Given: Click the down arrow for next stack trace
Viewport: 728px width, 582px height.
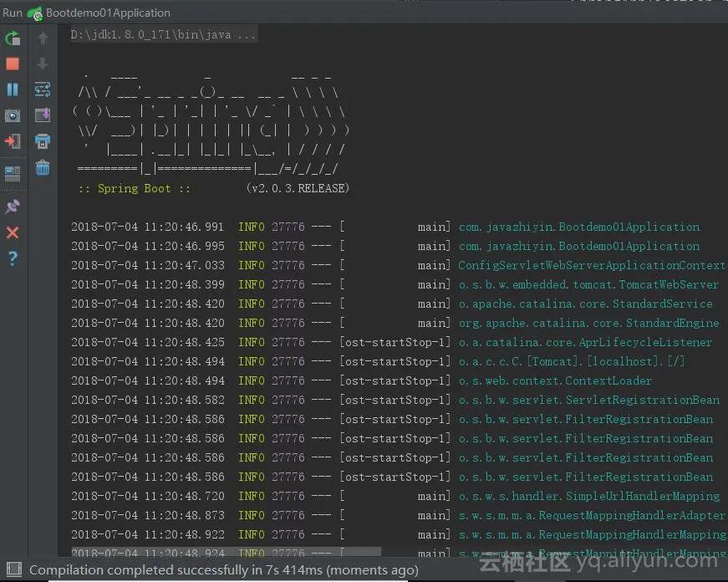Looking at the screenshot, I should pyautogui.click(x=43, y=64).
